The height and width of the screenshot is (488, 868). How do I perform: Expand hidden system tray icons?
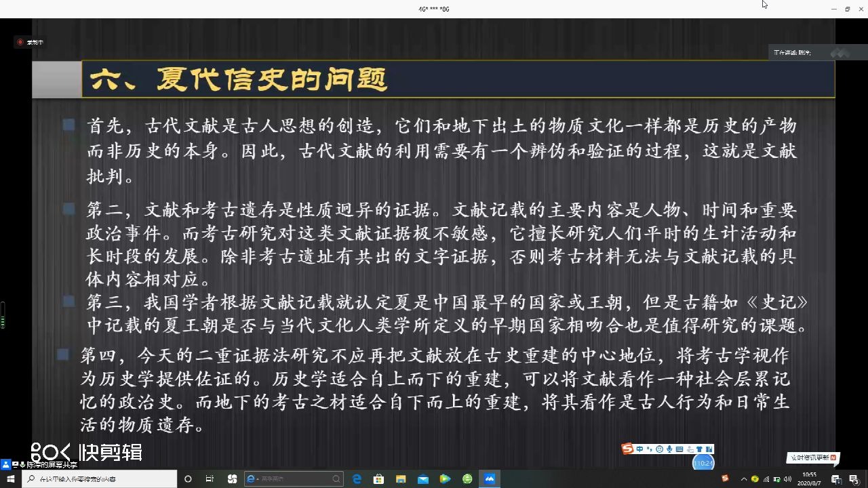coord(745,479)
